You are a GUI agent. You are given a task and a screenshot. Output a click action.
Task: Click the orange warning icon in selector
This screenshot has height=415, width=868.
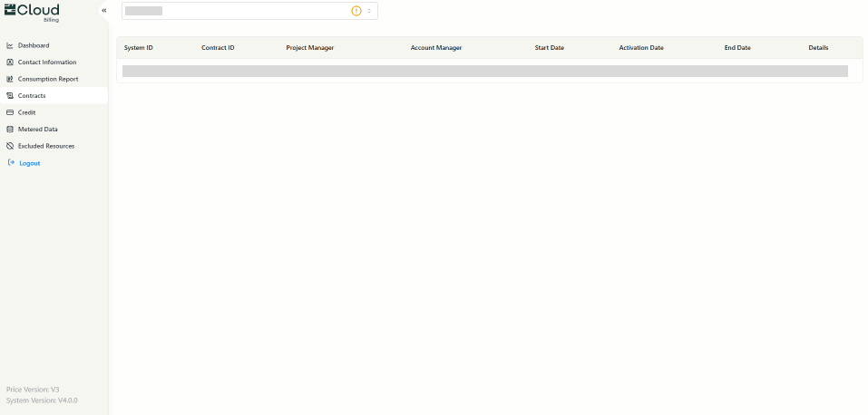(x=356, y=11)
